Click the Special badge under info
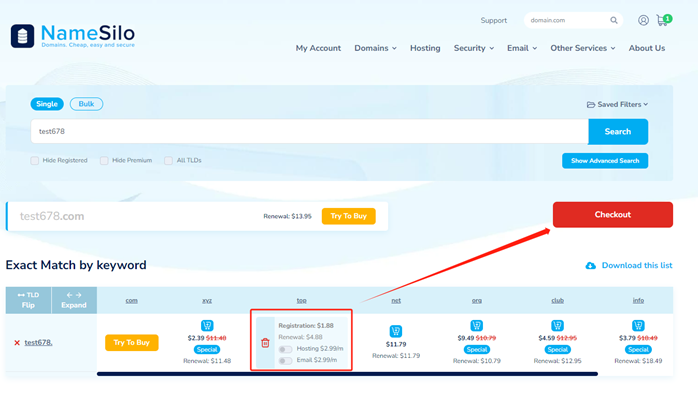 pyautogui.click(x=638, y=349)
